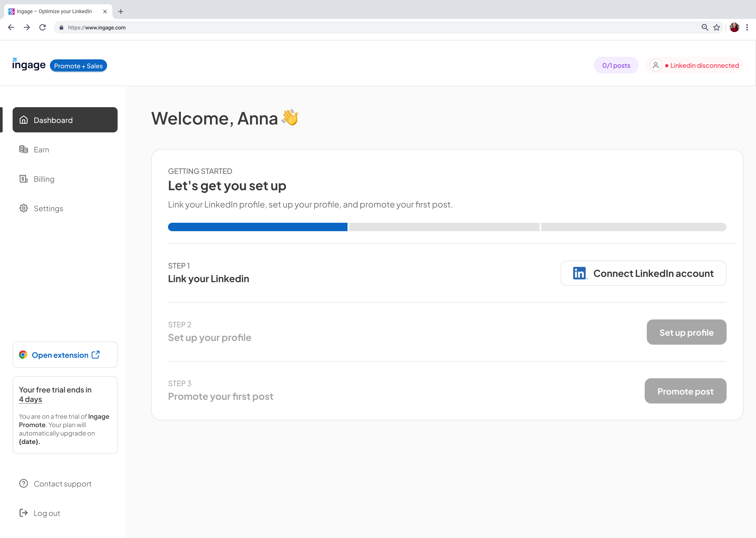Viewport: 756px width, 538px height.
Task: Select the Dashboard sidebar item
Action: tap(65, 120)
